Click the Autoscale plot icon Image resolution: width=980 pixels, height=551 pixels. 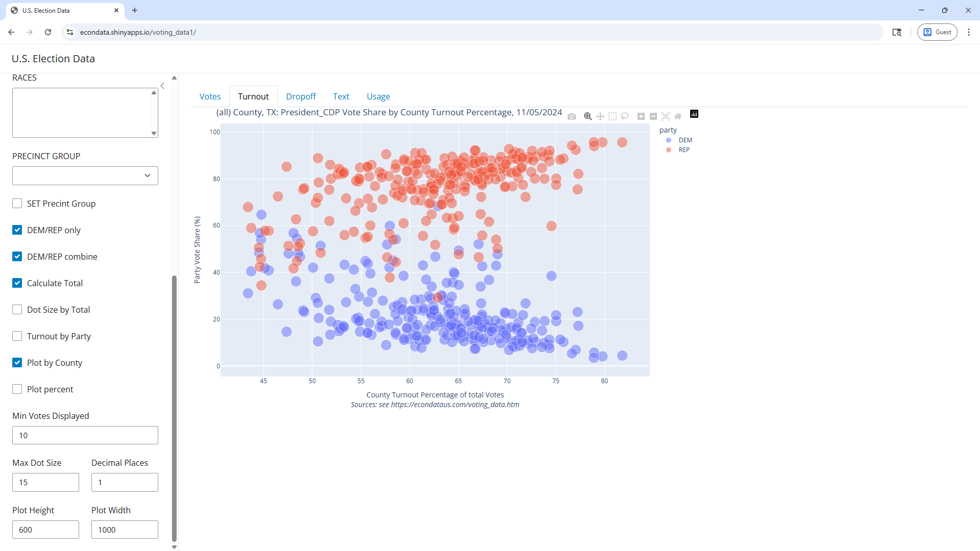[666, 116]
